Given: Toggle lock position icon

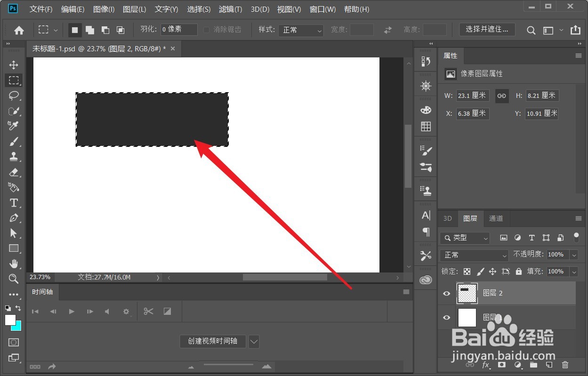Looking at the screenshot, I should pos(493,272).
